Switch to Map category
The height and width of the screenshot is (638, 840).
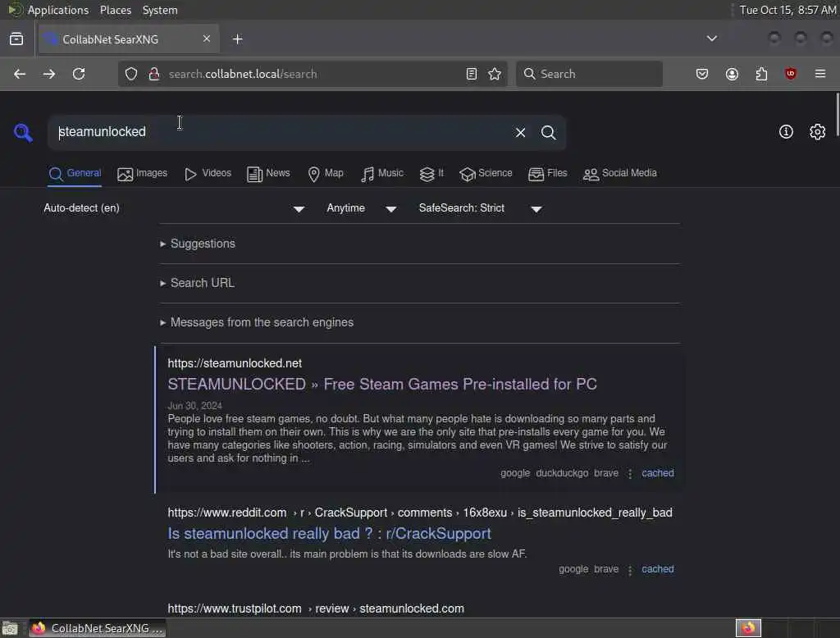click(x=326, y=174)
